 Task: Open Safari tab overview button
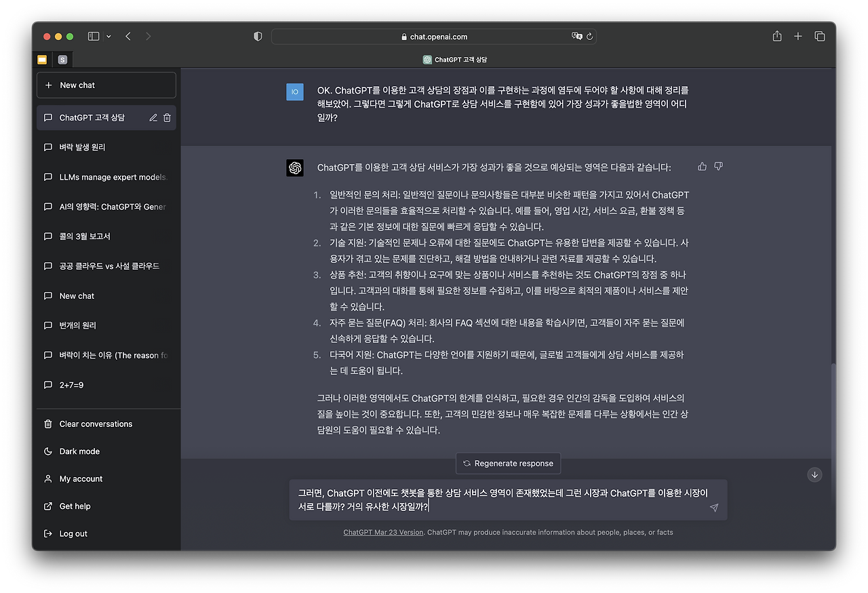point(820,36)
